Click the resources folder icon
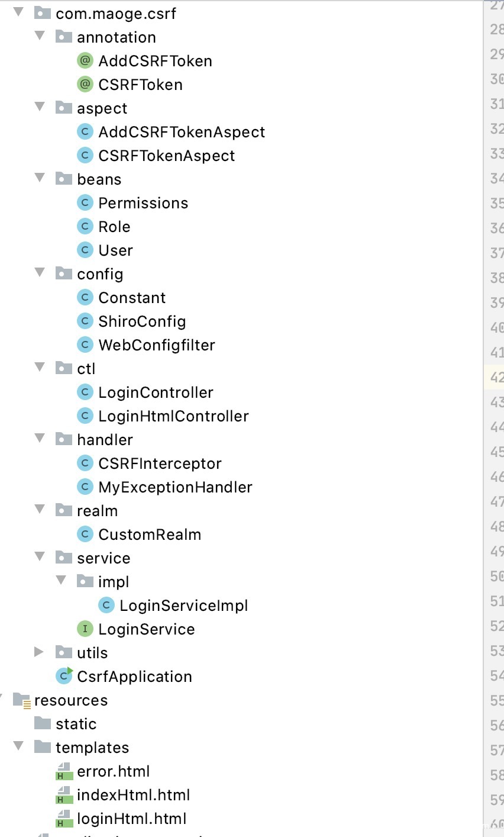The height and width of the screenshot is (837, 504). [x=21, y=700]
